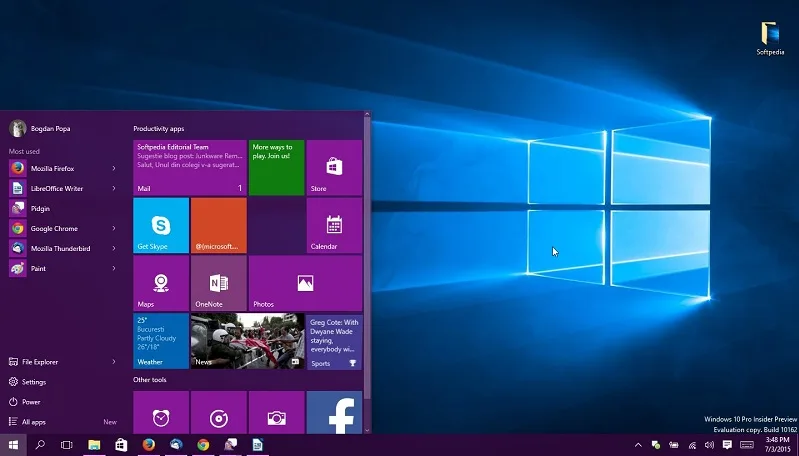Open Action Center notifications icon
This screenshot has width=799, height=456.
tap(727, 445)
